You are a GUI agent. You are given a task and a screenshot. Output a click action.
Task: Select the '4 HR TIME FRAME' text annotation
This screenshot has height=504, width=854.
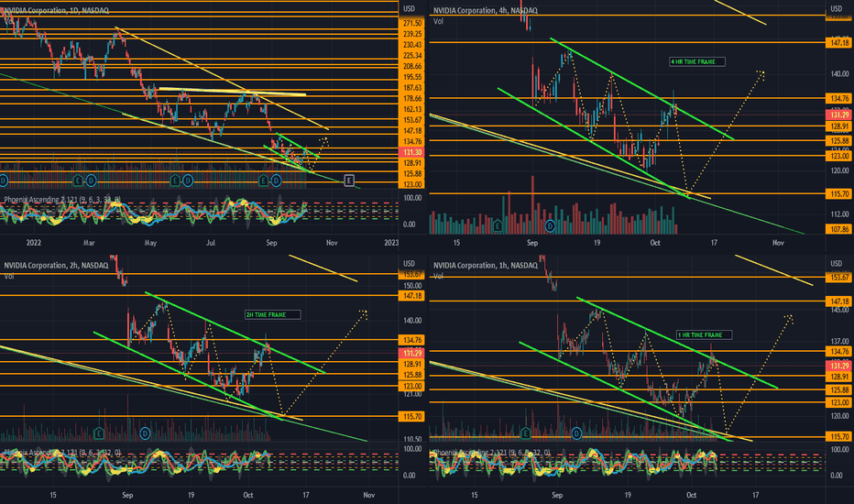point(697,61)
